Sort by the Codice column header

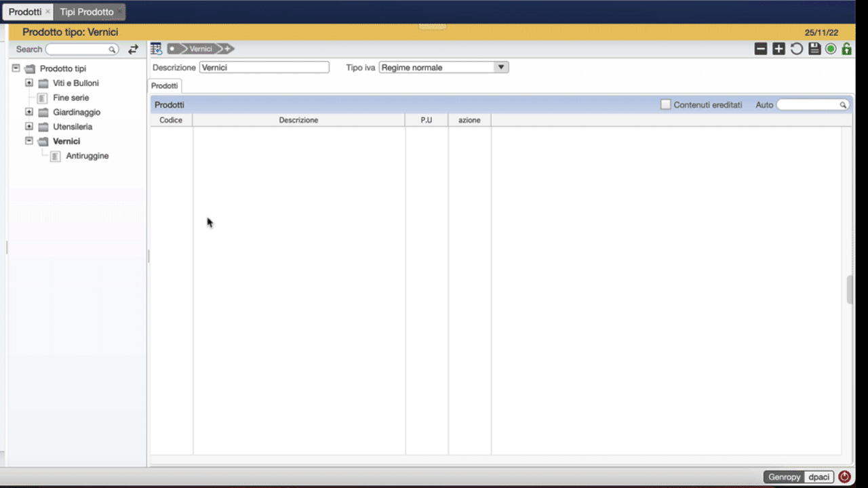tap(171, 120)
